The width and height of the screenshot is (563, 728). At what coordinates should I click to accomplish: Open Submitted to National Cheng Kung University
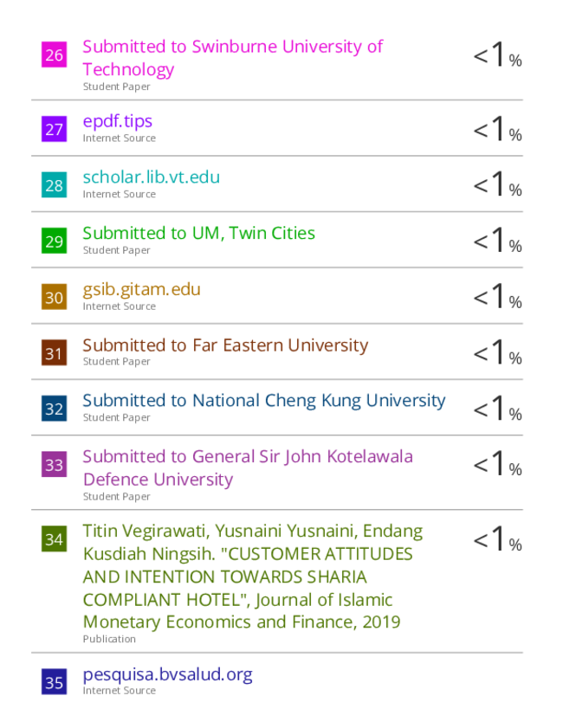(264, 401)
